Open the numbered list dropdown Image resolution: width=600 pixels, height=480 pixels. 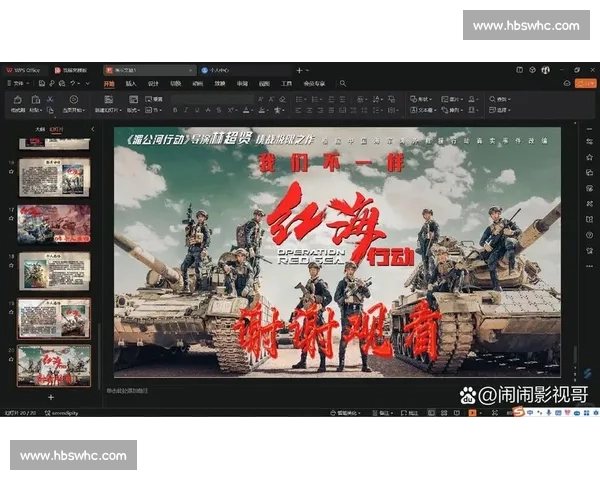pos(316,99)
